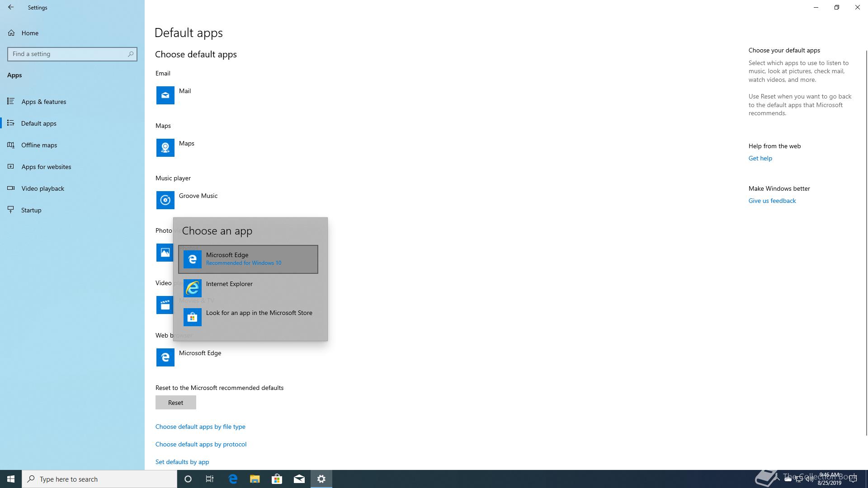This screenshot has width=868, height=488.
Task: Click the network icon in system tray
Action: point(798,479)
